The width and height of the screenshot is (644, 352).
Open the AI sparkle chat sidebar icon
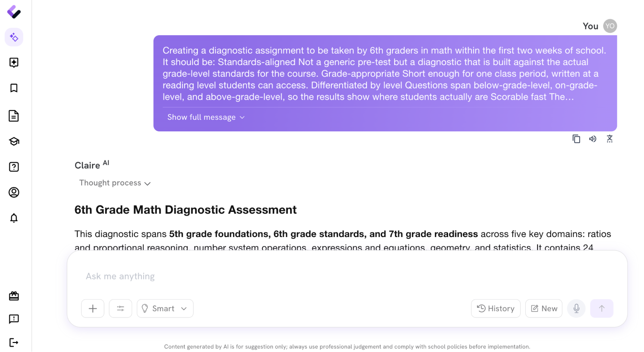click(14, 37)
